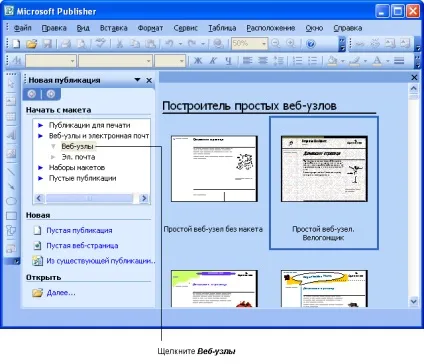The height and width of the screenshot is (364, 424).
Task: Click the Line/Border Style icon
Action: click(x=399, y=61)
